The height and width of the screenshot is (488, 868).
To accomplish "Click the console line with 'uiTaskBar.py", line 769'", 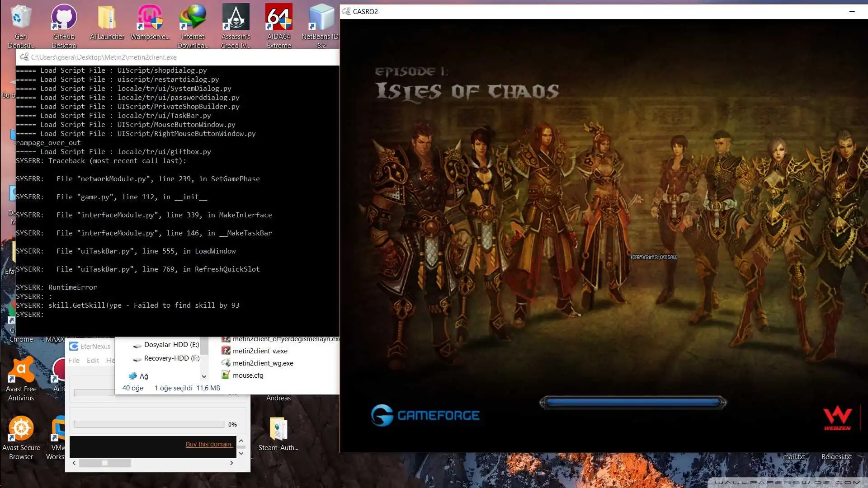I will tap(137, 269).
